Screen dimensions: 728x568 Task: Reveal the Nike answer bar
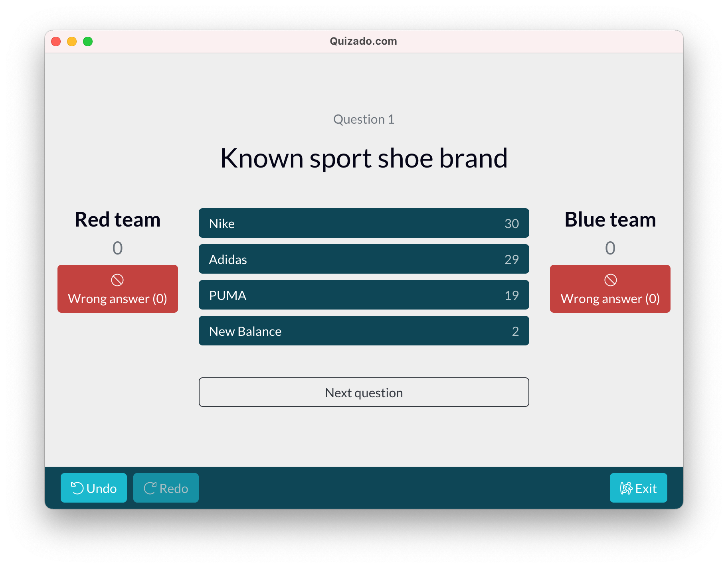(364, 223)
